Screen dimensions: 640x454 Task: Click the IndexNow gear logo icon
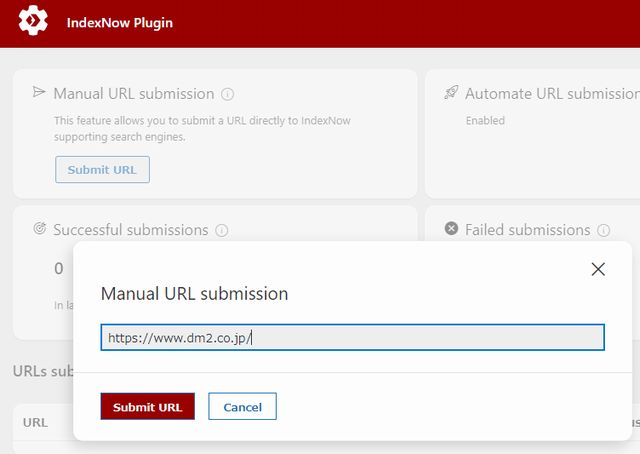pyautogui.click(x=33, y=20)
